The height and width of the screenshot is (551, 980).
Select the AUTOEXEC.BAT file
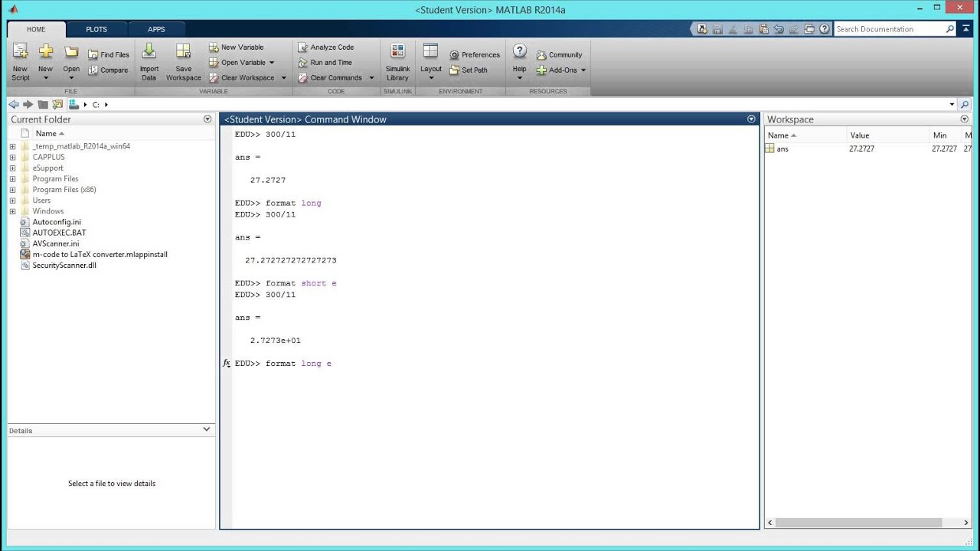click(x=59, y=233)
